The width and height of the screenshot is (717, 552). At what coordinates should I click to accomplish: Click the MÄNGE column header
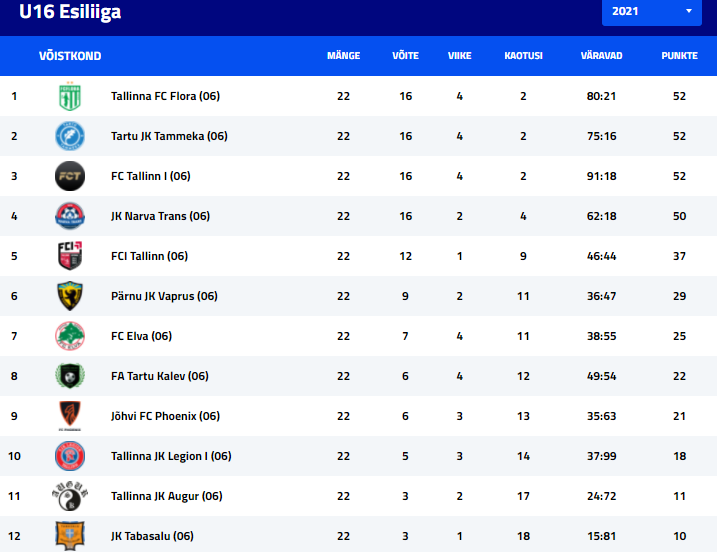[x=343, y=56]
